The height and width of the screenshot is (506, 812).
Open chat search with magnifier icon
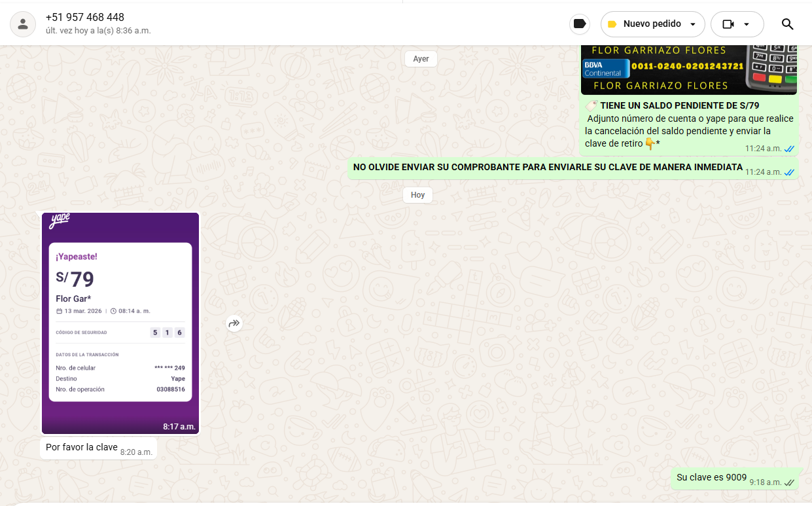(x=787, y=24)
